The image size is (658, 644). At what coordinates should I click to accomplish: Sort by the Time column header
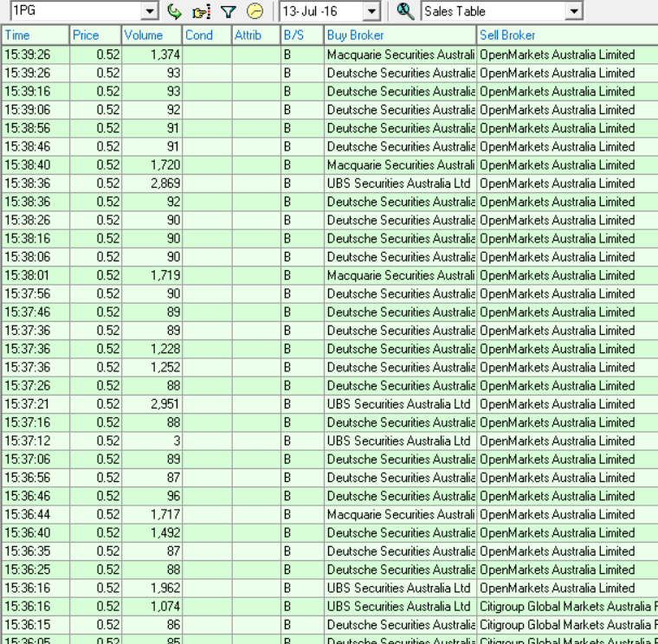35,35
